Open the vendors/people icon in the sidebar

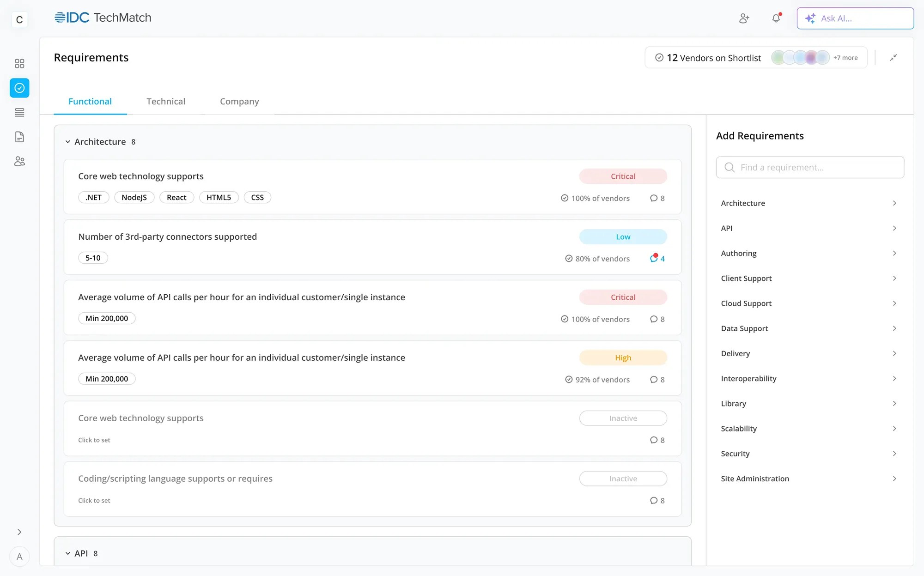pyautogui.click(x=19, y=161)
